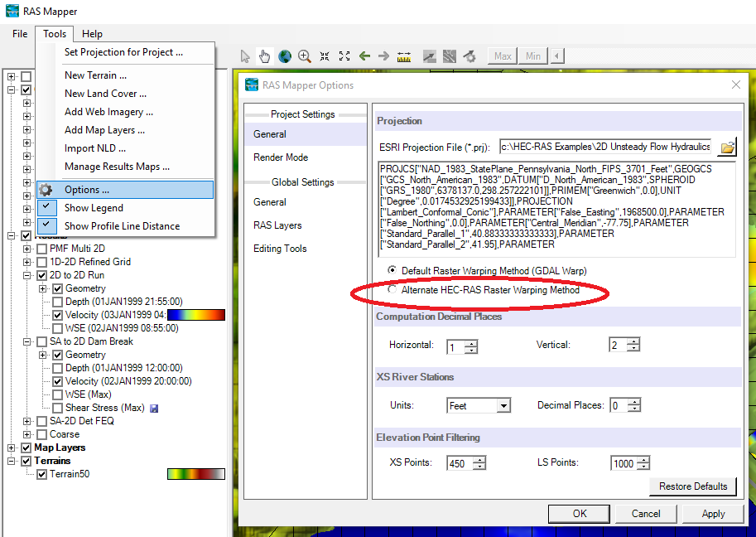
Task: Click the outward arrows zoom extents icon
Action: click(344, 56)
